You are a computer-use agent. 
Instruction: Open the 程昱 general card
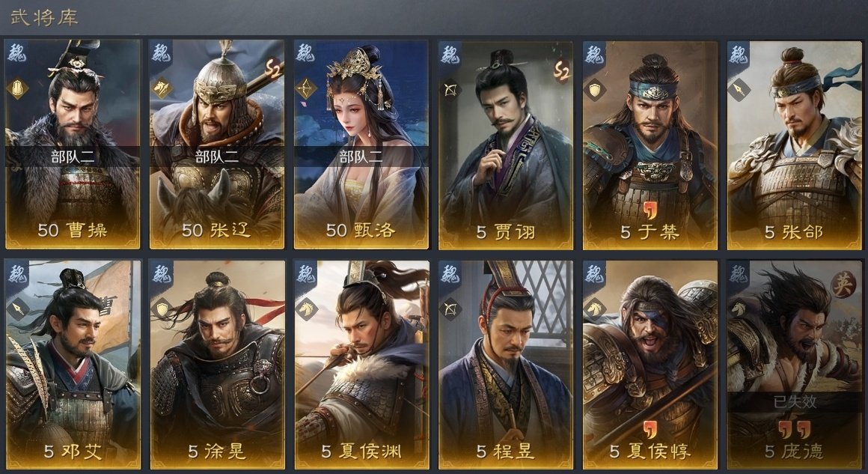pyautogui.click(x=505, y=365)
